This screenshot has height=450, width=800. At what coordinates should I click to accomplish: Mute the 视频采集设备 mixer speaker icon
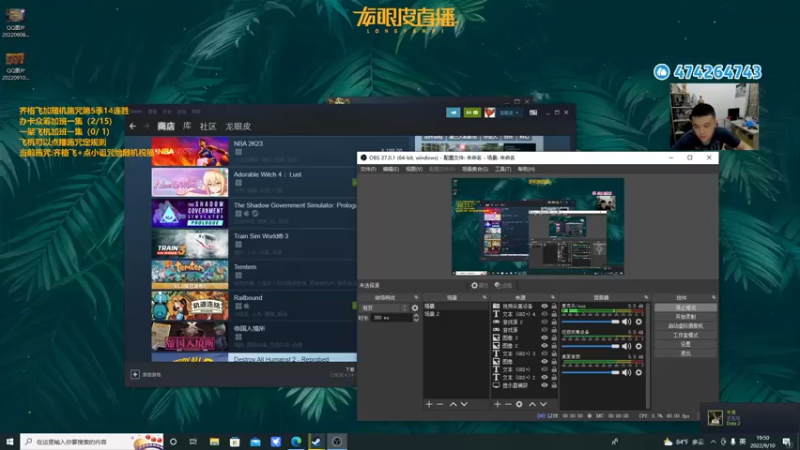coord(627,346)
